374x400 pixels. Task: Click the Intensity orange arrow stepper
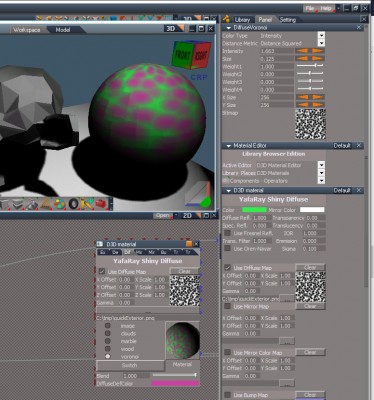click(x=310, y=51)
